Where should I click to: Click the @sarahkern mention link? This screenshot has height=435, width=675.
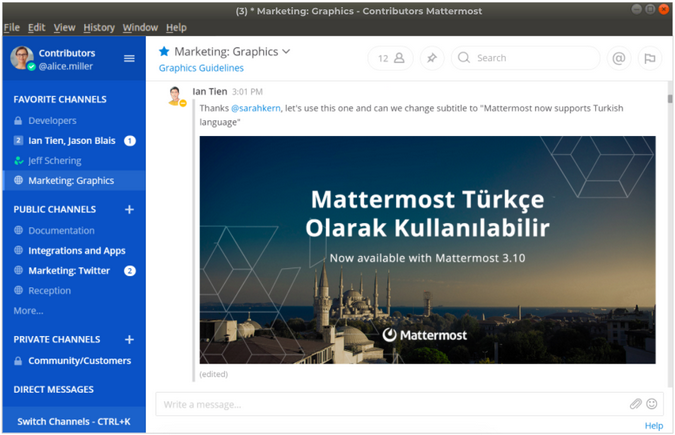(256, 108)
